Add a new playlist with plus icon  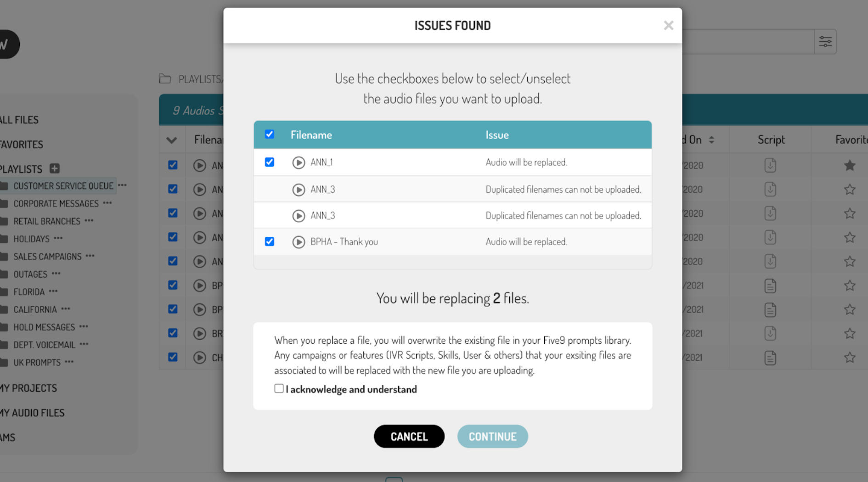(55, 168)
